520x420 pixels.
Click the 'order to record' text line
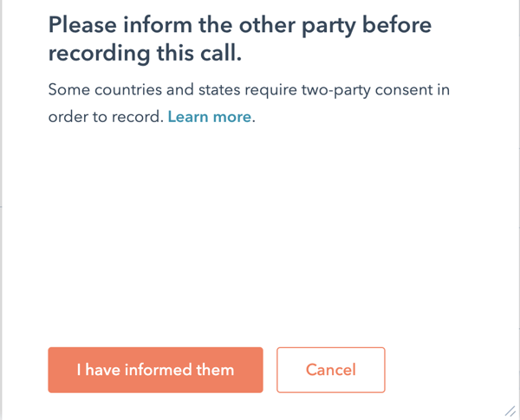(104, 117)
